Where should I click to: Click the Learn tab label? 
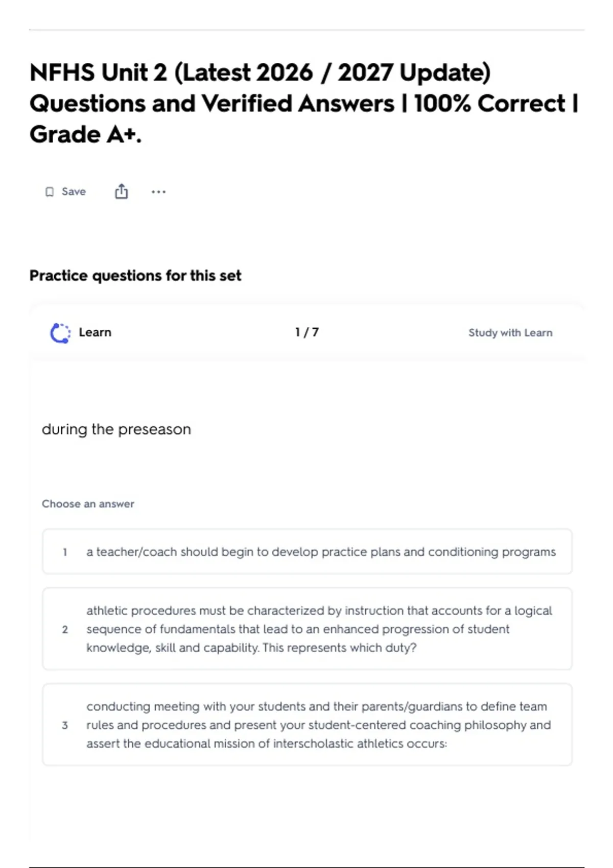tap(95, 332)
